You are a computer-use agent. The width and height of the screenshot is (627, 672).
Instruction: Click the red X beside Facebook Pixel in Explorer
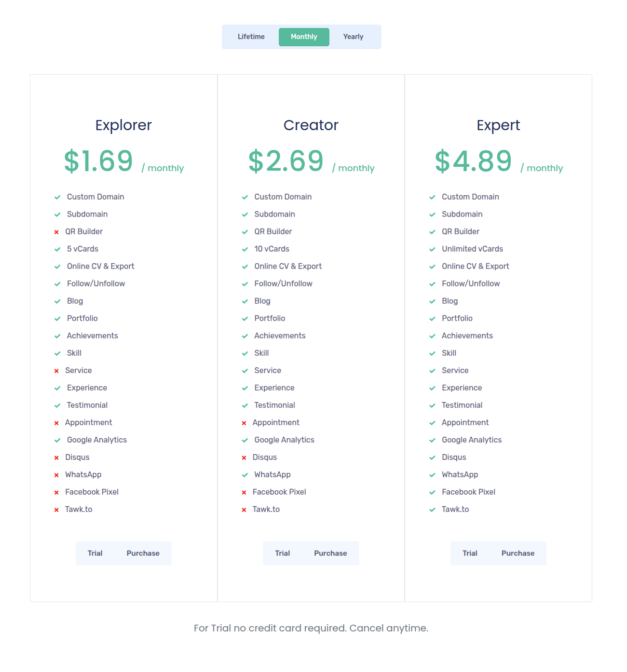coord(56,492)
